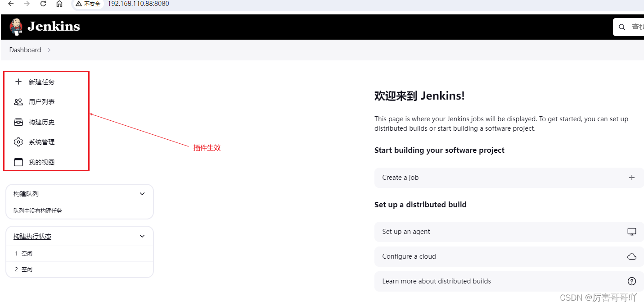Viewport: 644px width, 306px height.
Task: Click the 构建历史 history icon
Action: point(18,122)
